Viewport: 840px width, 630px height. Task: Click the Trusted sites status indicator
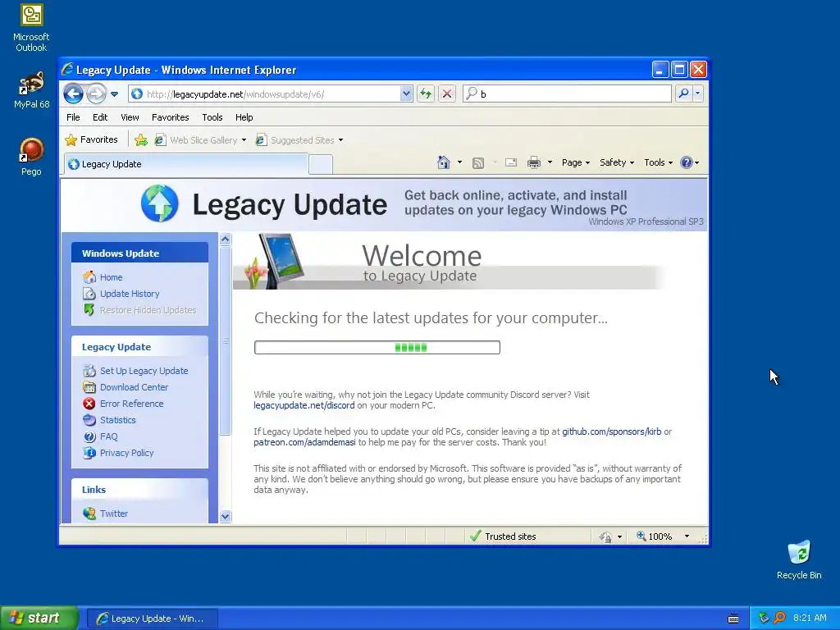(x=502, y=536)
